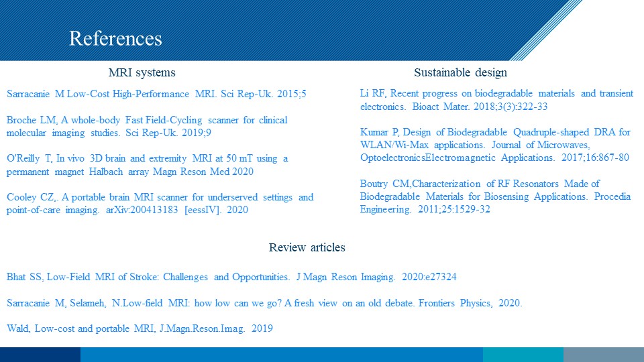Click the teal footer bar segment
This screenshot has height=362, width=644.
(x=523, y=355)
